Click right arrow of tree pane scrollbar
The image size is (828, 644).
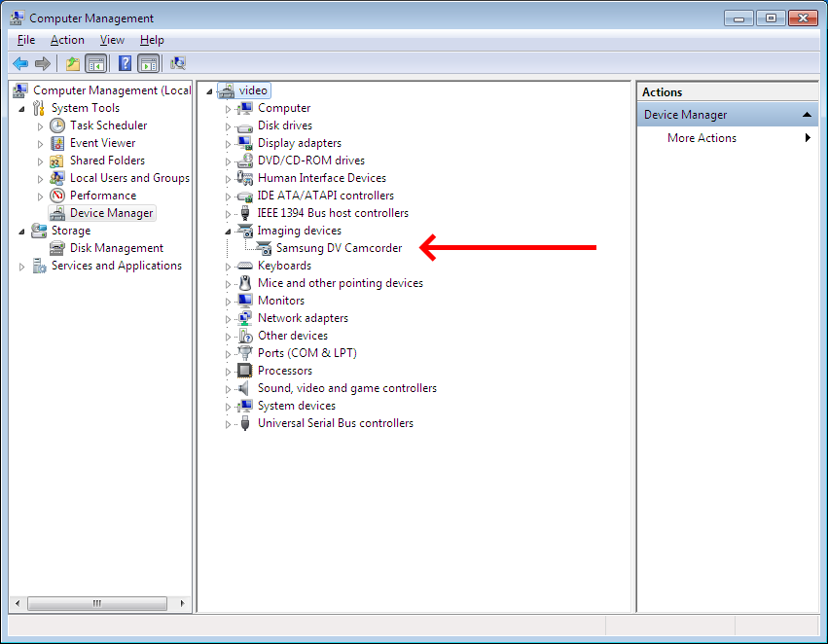[x=183, y=603]
